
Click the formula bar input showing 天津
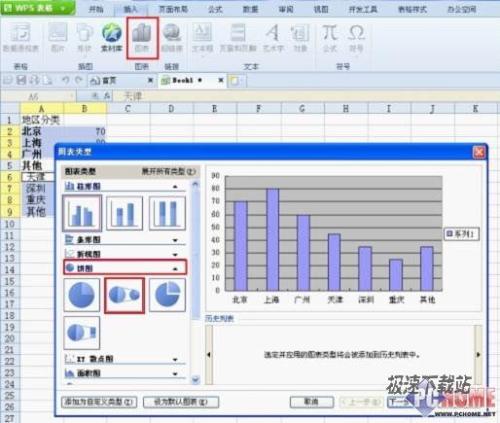pos(307,96)
